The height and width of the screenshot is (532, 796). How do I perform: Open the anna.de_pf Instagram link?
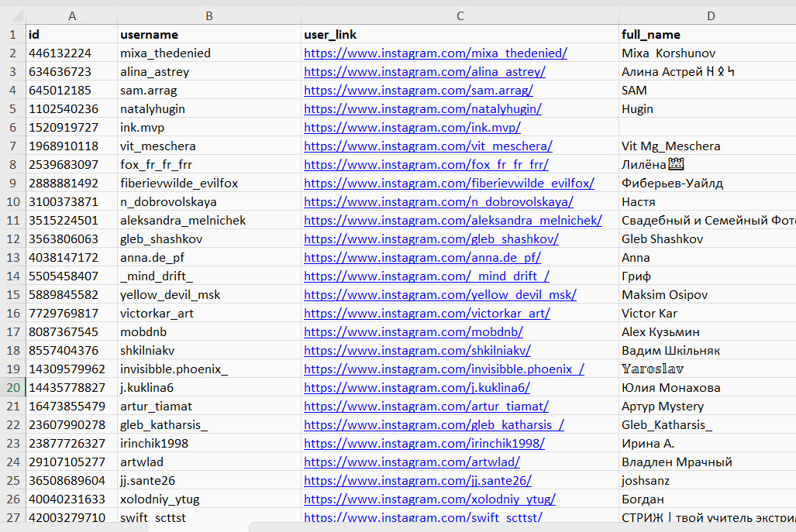click(422, 258)
